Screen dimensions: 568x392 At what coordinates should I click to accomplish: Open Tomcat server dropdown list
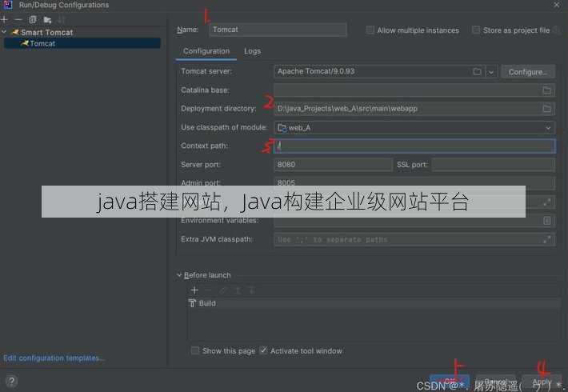(x=491, y=72)
